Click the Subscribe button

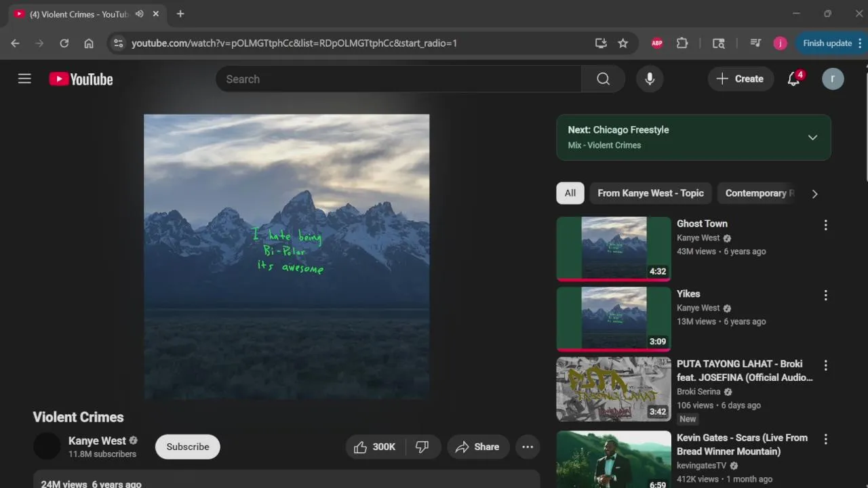[188, 447]
